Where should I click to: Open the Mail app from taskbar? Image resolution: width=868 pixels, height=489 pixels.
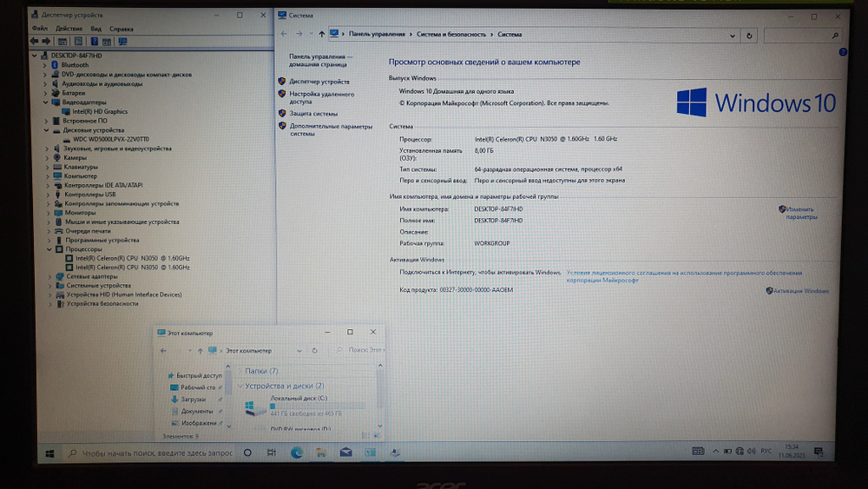point(345,453)
